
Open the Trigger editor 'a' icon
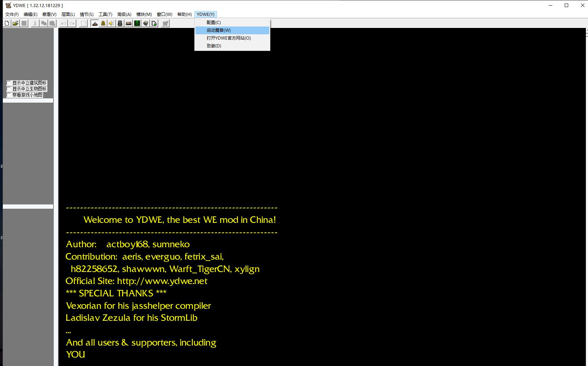103,23
